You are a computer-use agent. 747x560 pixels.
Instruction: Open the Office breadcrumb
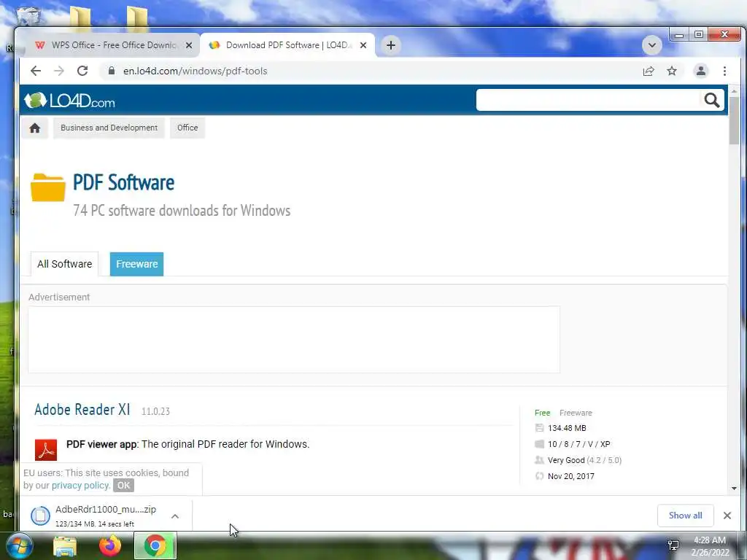(x=187, y=128)
